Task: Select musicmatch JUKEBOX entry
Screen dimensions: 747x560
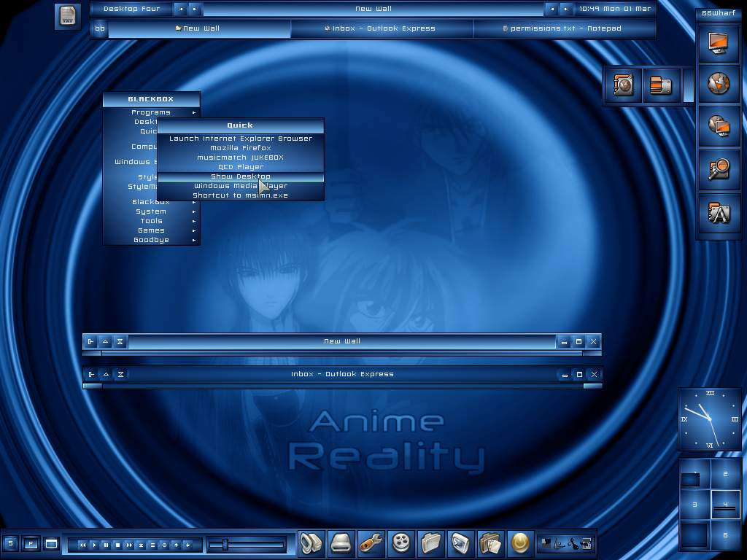Action: click(241, 157)
